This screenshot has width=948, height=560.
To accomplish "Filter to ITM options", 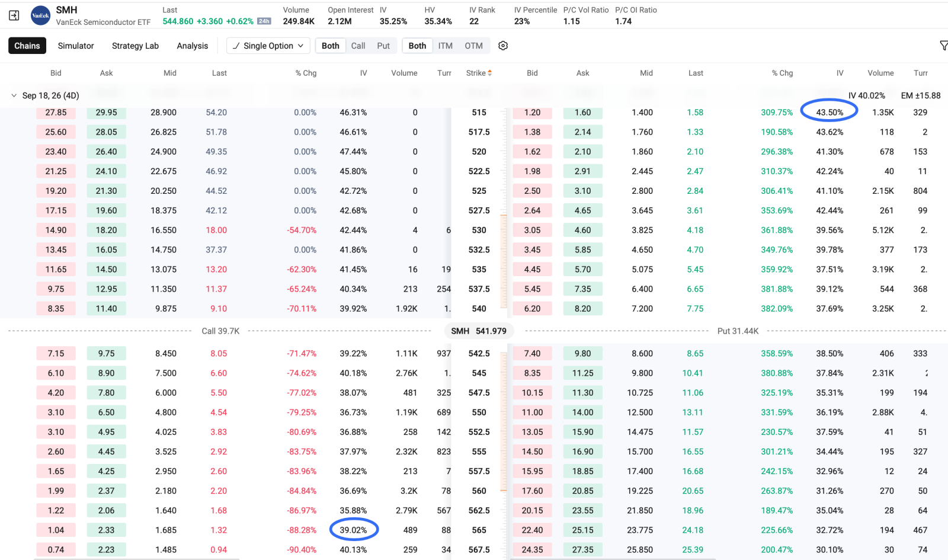I will click(x=445, y=46).
